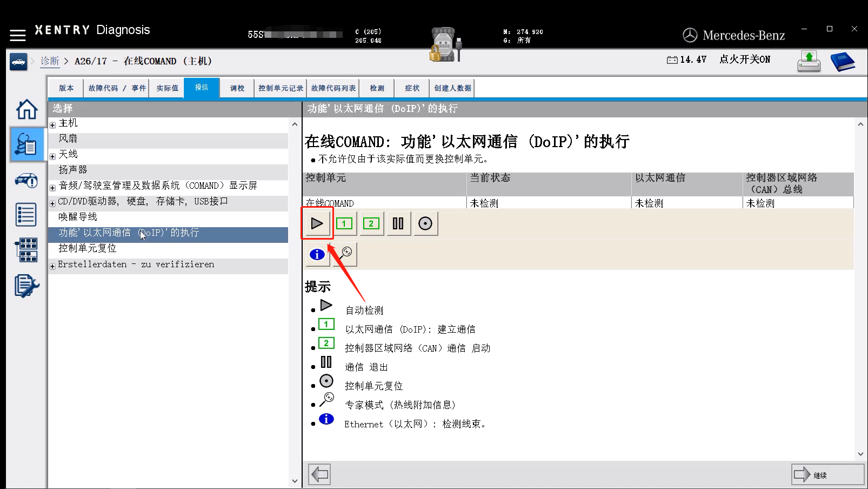
Task: Expand the 天线 tree node
Action: [52, 156]
